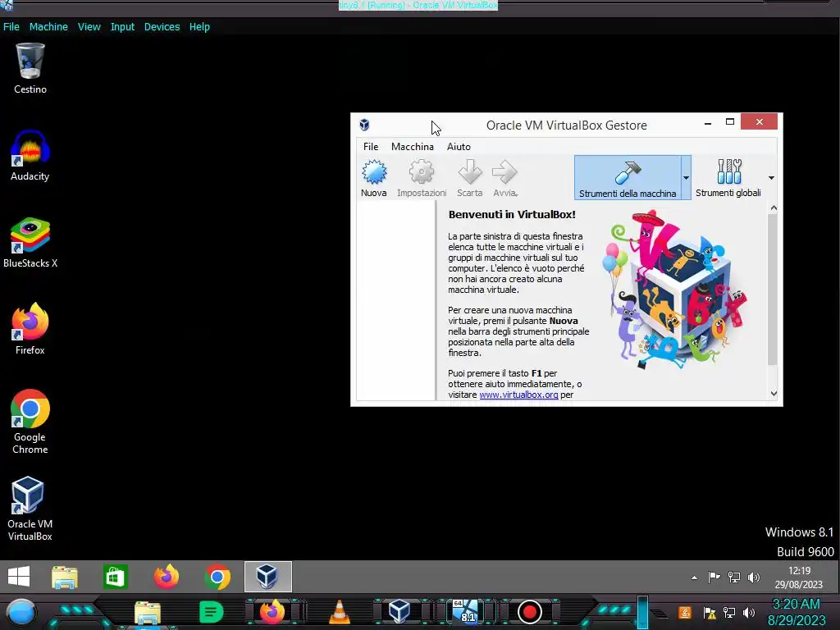This screenshot has width=840, height=630.
Task: Open the host Devices menu
Action: click(x=162, y=27)
